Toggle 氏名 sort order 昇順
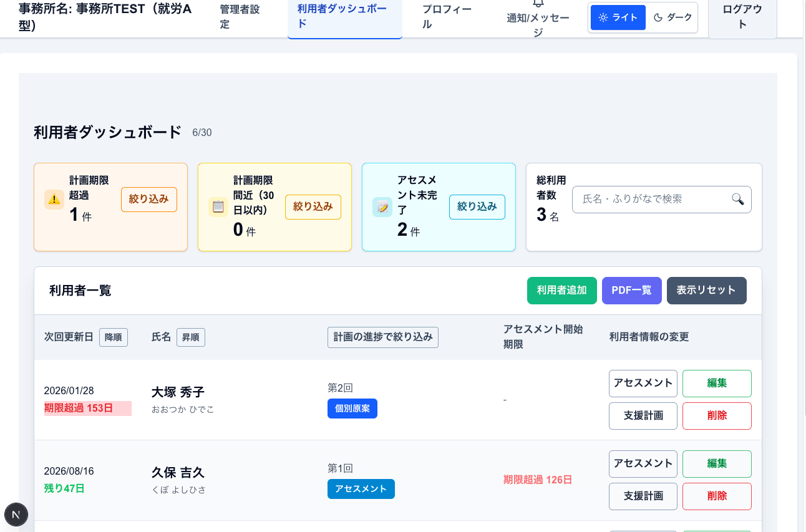 (191, 337)
